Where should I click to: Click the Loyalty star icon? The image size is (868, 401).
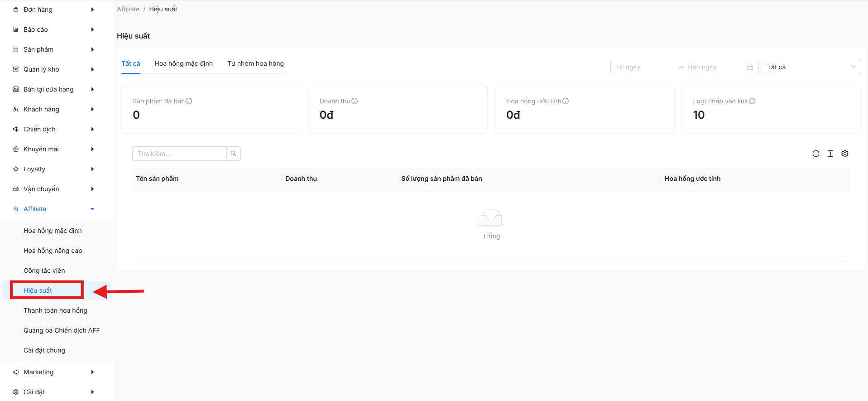tap(16, 169)
